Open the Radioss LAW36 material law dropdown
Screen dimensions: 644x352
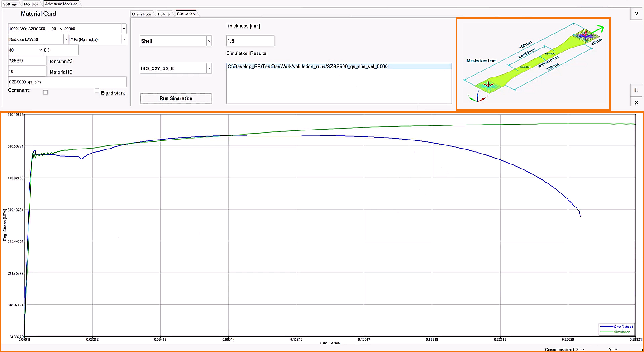coord(66,39)
